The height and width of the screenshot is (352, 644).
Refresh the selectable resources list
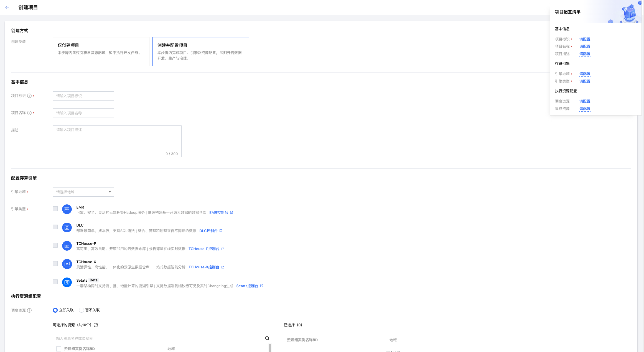coord(96,325)
